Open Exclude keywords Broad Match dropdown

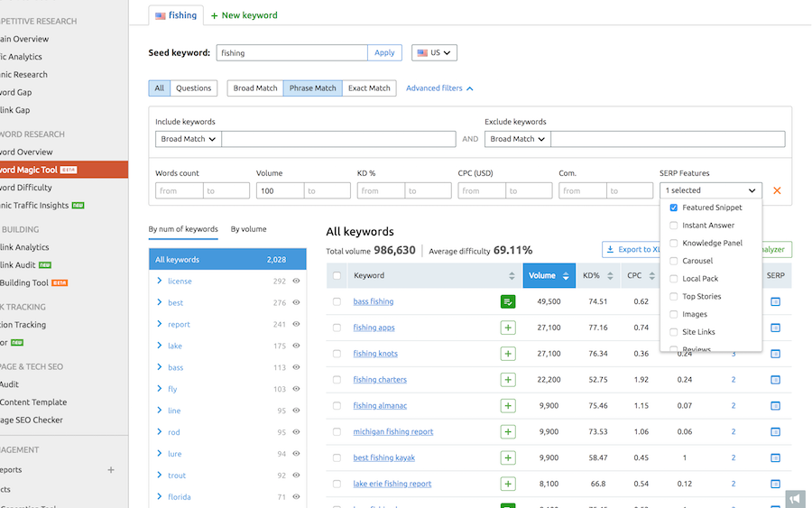pyautogui.click(x=517, y=139)
